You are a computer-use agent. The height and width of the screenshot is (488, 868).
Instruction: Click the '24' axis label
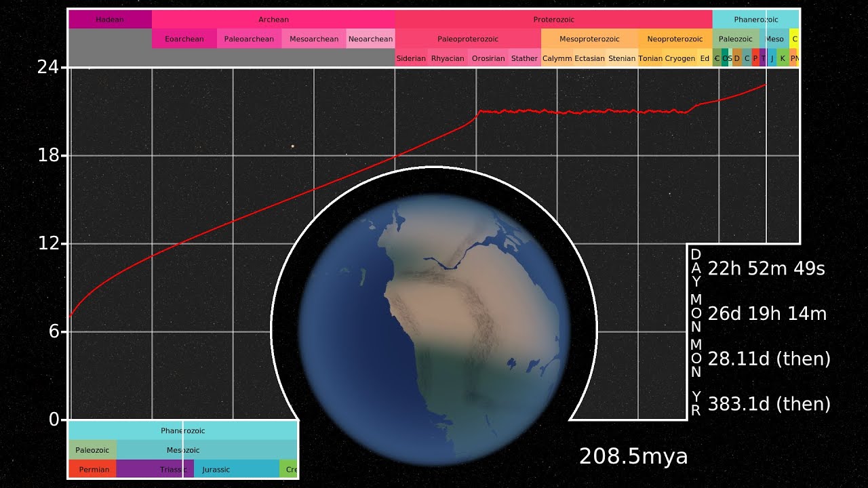pos(47,68)
